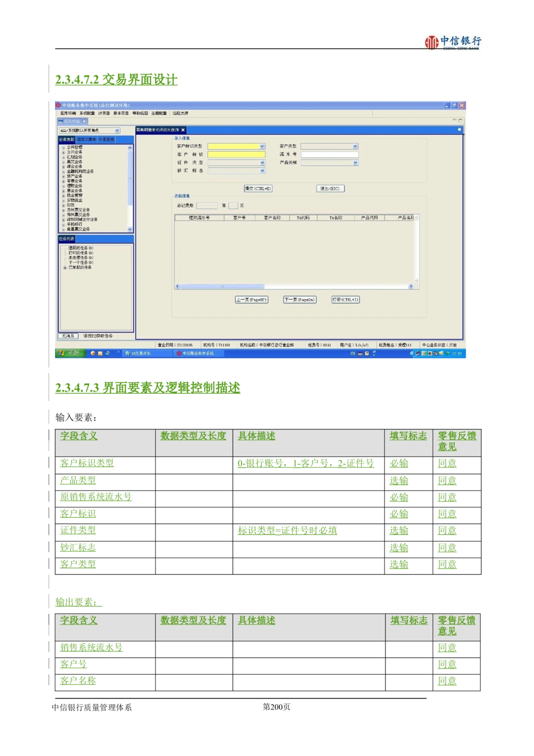Click the 下一页(PageDn) button

point(300,300)
